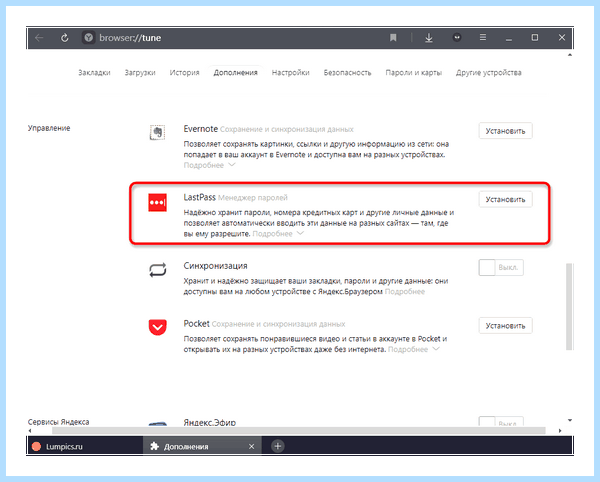Viewport: 600px width, 482px height.
Task: Click the Pocket extension icon
Action: [x=157, y=327]
